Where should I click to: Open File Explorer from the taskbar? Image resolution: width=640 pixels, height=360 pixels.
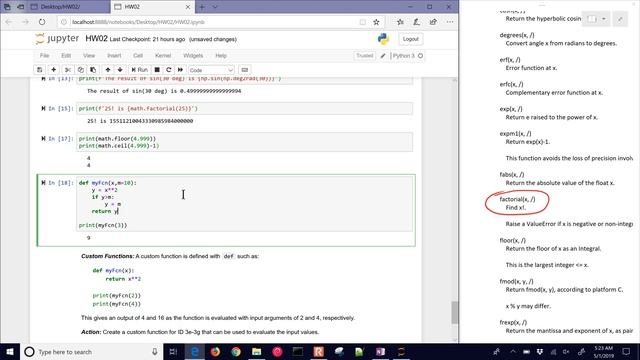256,351
